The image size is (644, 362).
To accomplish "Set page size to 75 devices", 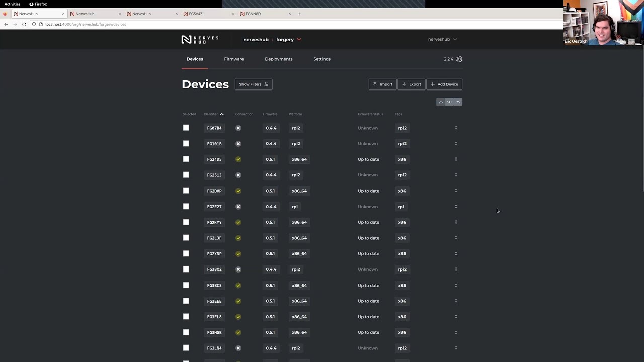I will tap(458, 102).
